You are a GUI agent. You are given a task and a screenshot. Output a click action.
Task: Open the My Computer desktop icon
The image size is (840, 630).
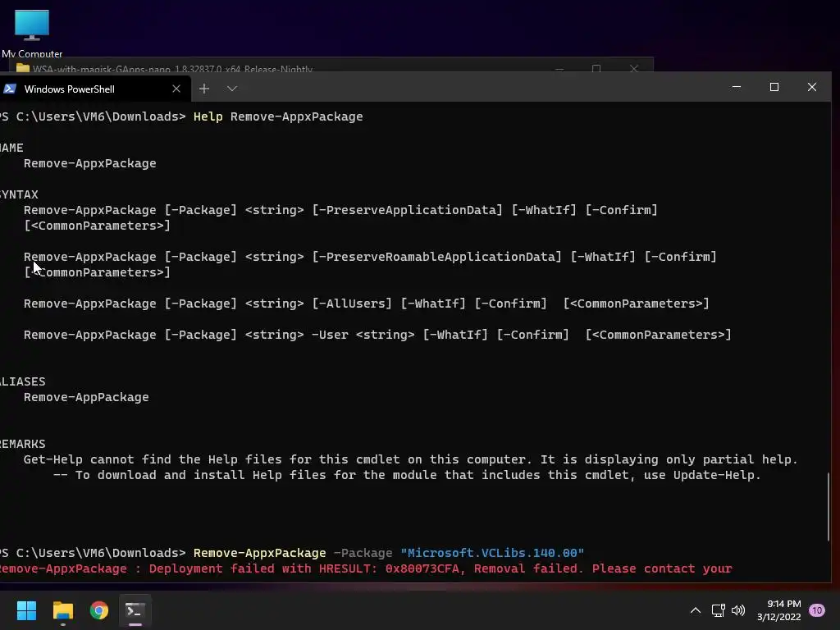click(x=32, y=33)
